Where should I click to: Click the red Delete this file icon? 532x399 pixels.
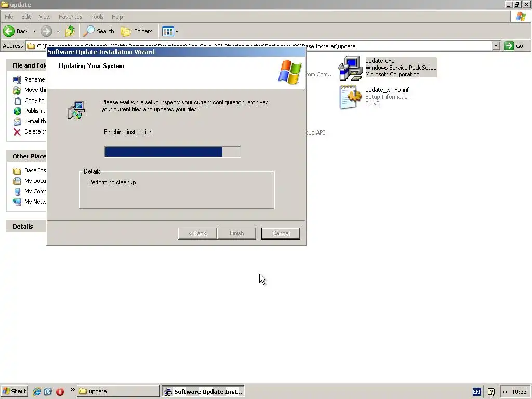(x=17, y=131)
